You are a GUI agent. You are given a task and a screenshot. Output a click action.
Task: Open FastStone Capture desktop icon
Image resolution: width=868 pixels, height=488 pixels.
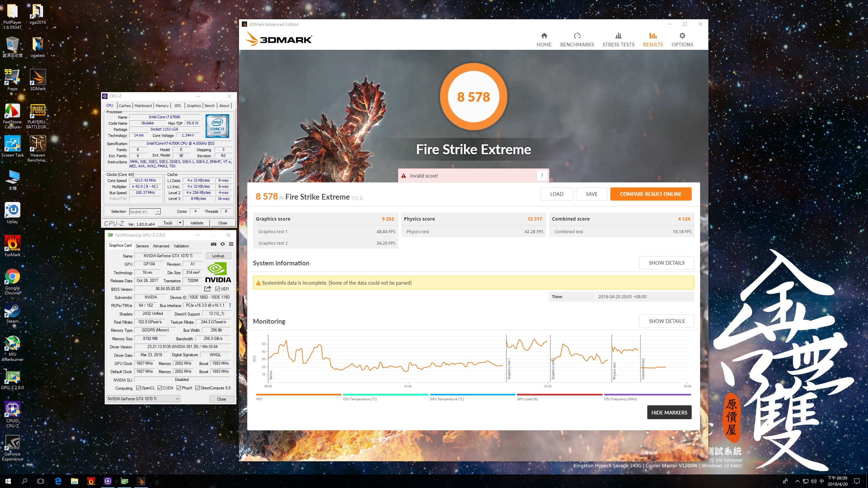pyautogui.click(x=13, y=116)
